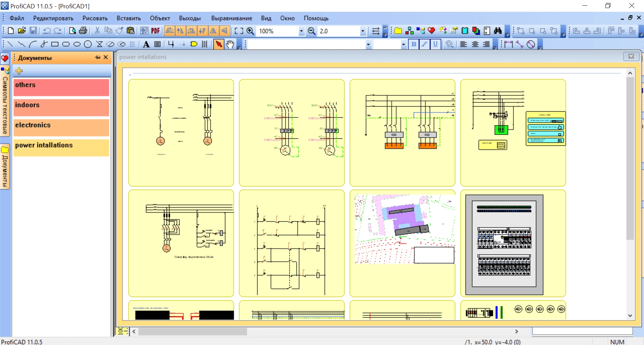This screenshot has width=644, height=345.
Task: Click the Save diskette icon
Action: (33, 31)
